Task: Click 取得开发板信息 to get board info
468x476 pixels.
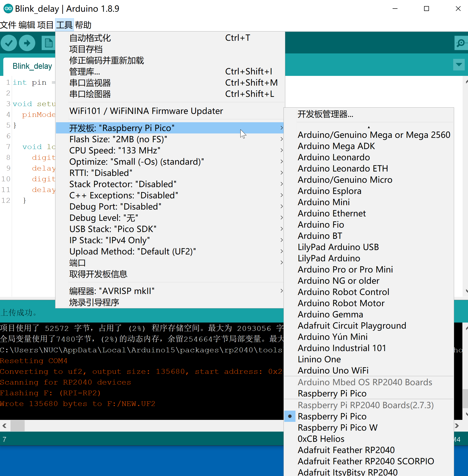Action: [98, 274]
